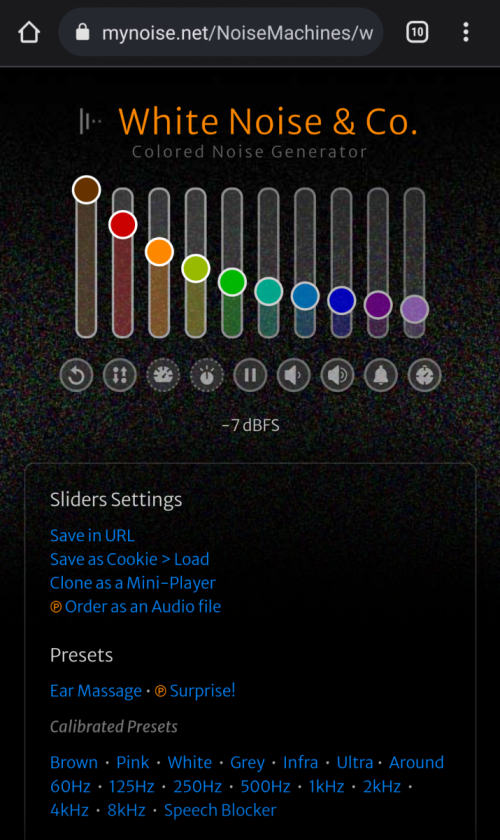Toggle the dashed gauge animation icon

163,374
